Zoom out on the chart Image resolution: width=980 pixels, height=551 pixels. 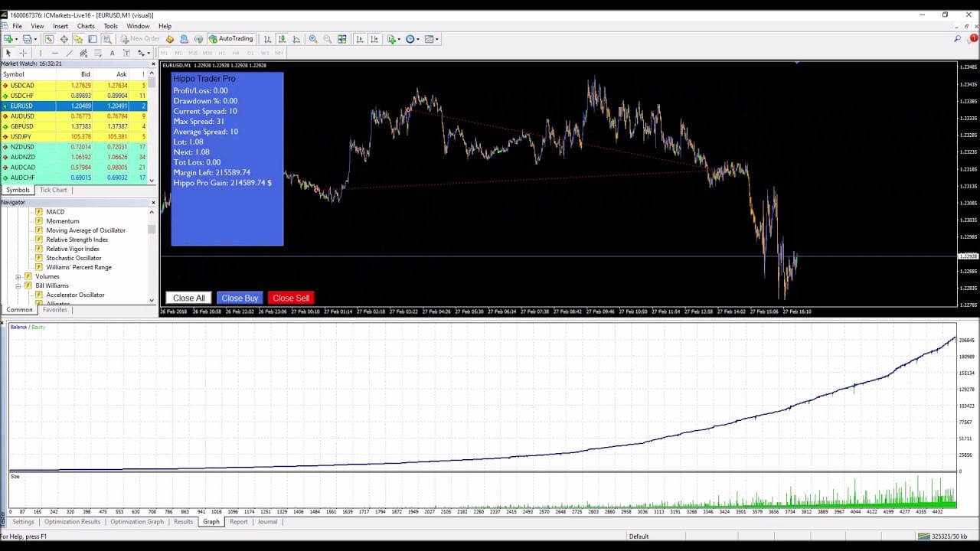tap(327, 39)
